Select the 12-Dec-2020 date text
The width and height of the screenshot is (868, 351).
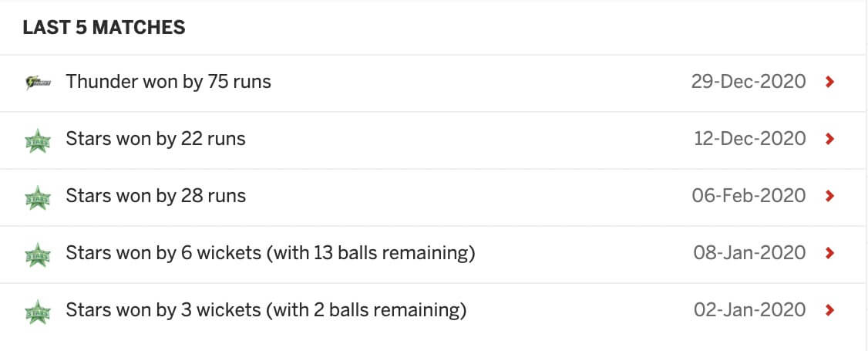(749, 139)
